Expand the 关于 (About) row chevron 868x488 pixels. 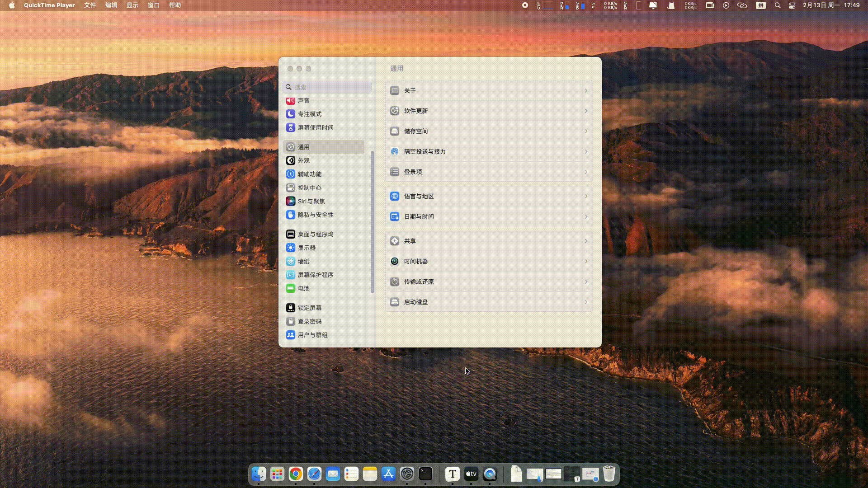coord(586,91)
